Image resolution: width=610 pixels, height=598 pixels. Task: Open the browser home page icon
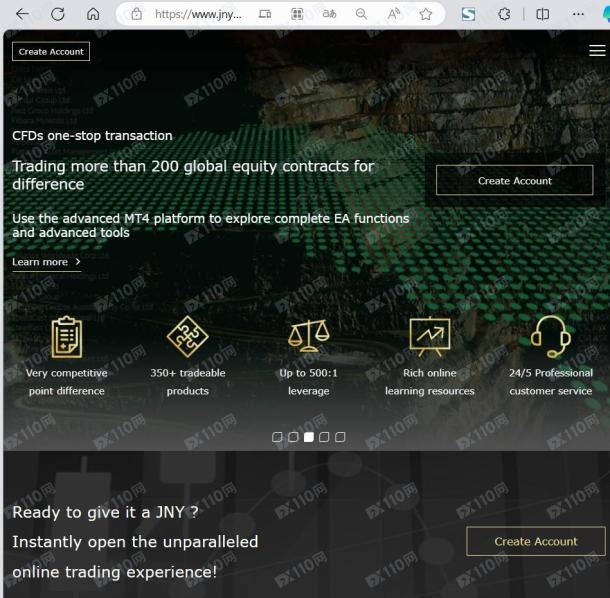pos(93,14)
